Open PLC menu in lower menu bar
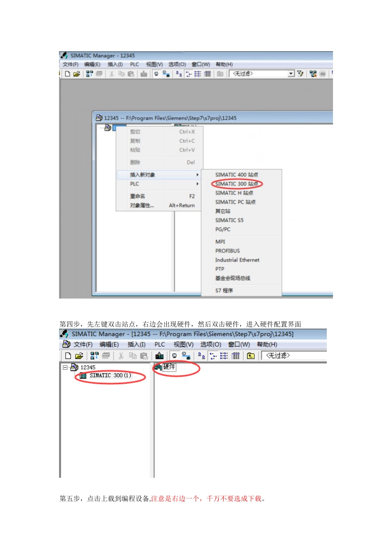The height and width of the screenshot is (555, 392). pyautogui.click(x=160, y=344)
